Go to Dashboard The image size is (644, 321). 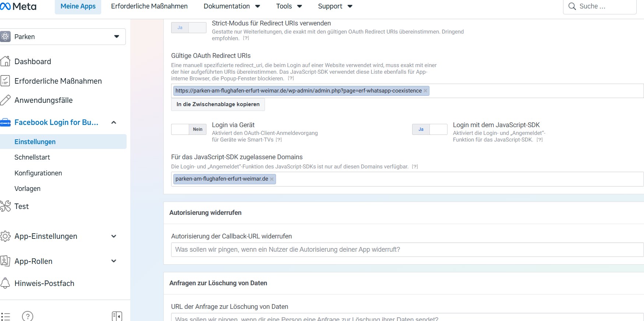(33, 62)
